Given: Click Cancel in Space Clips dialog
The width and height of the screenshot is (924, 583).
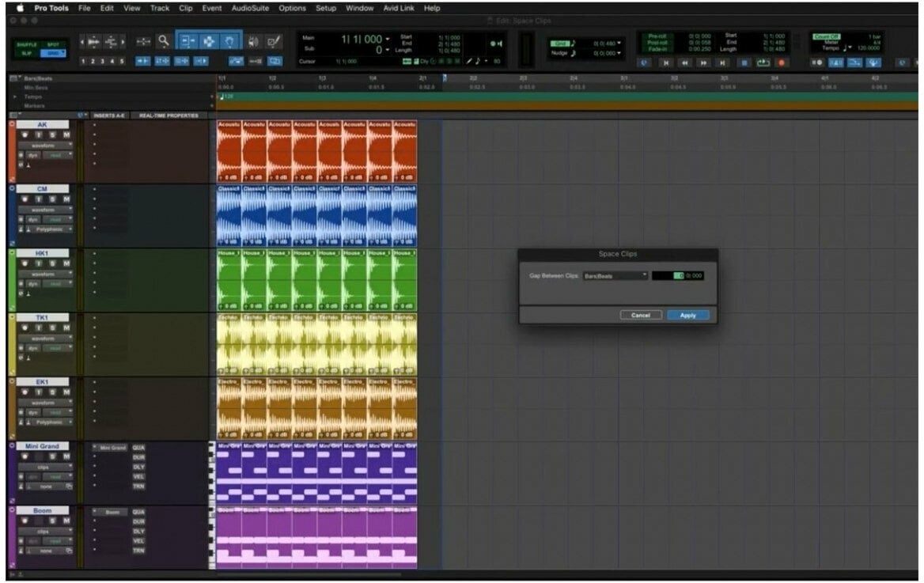Looking at the screenshot, I should point(641,315).
